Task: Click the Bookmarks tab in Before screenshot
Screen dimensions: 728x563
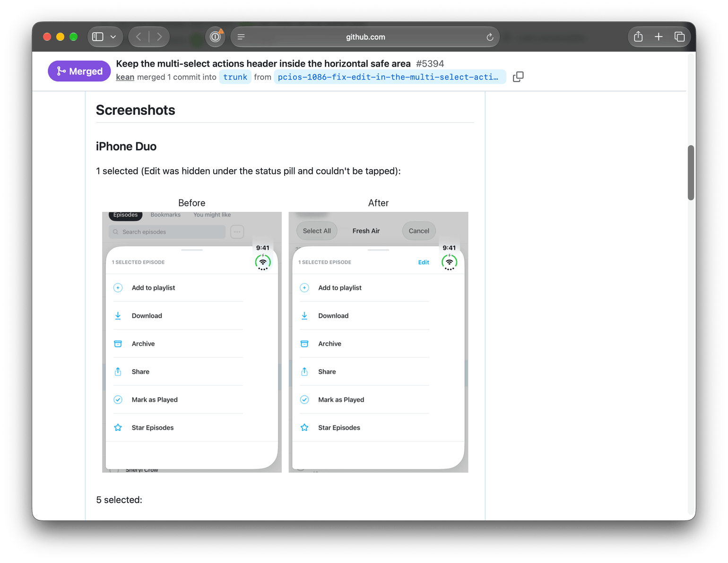Action: pos(165,215)
